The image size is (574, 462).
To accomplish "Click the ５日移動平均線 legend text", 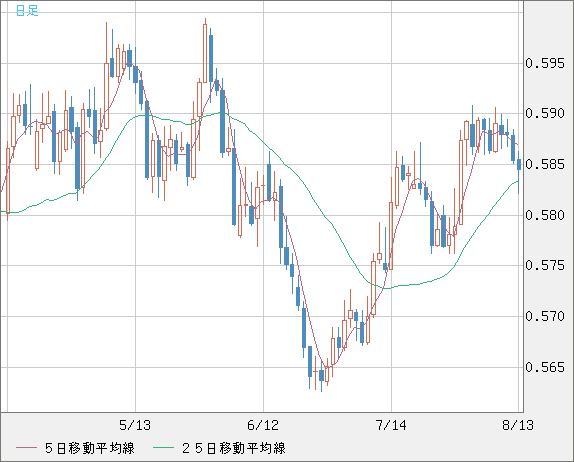I will 90,448.
